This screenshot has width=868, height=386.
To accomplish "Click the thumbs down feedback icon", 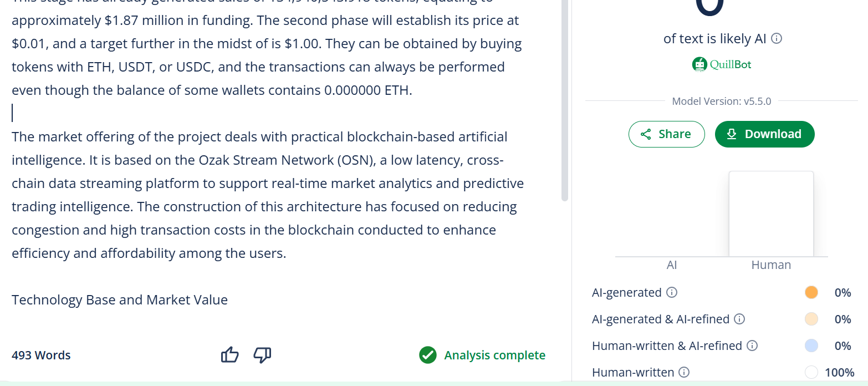I will pos(262,355).
